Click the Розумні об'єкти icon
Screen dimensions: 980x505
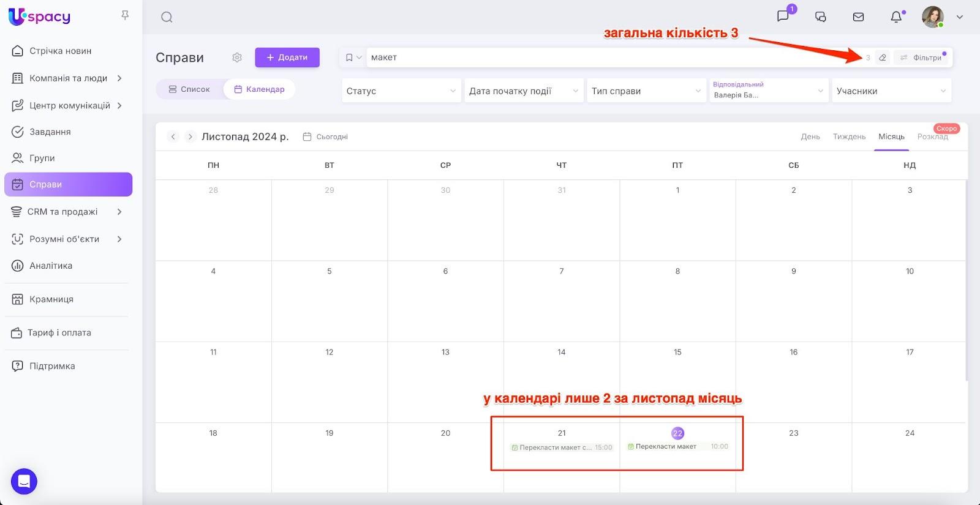click(18, 239)
